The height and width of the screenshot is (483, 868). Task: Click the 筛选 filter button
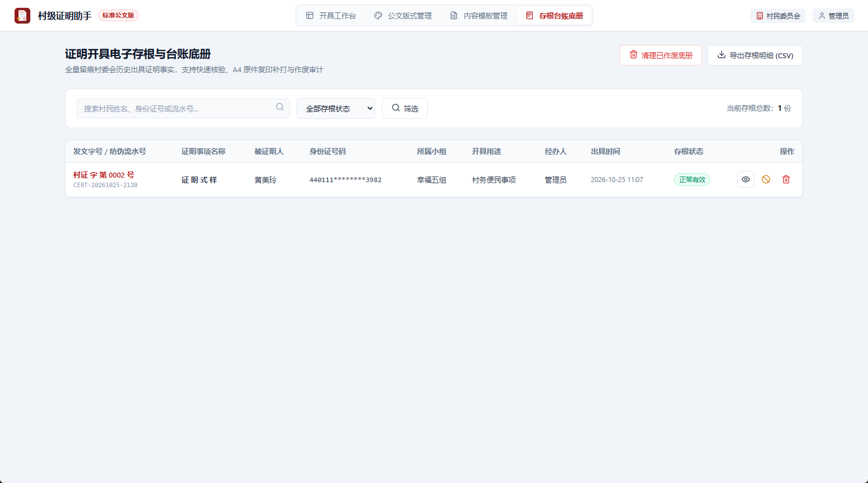pos(405,109)
